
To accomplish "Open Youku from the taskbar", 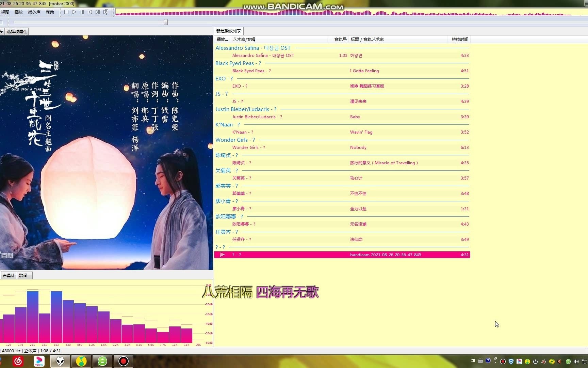I will tap(39, 361).
